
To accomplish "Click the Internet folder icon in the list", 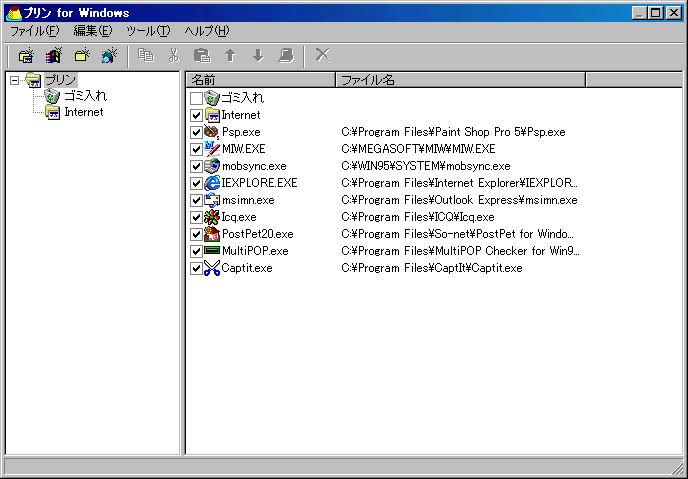I will pos(212,115).
